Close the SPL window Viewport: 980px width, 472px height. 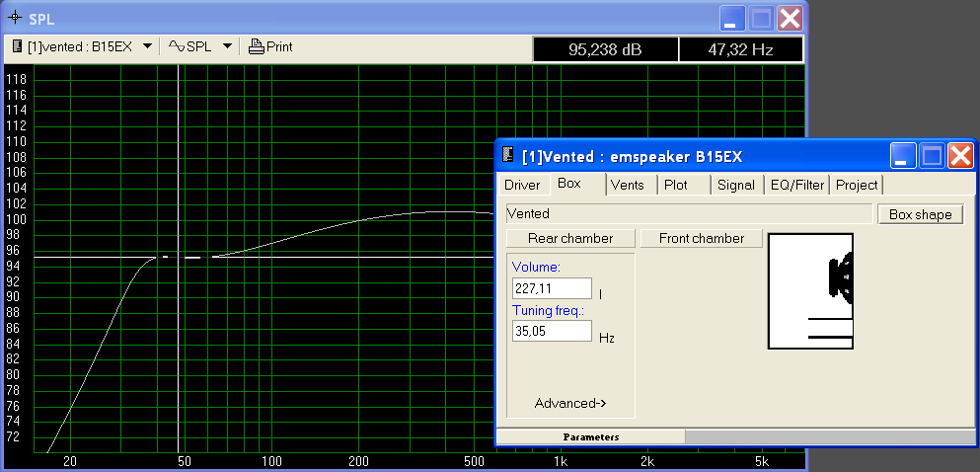pyautogui.click(x=790, y=18)
